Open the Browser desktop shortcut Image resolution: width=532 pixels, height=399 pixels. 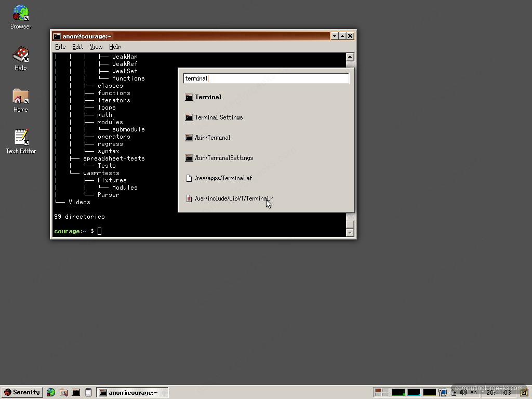point(21,17)
